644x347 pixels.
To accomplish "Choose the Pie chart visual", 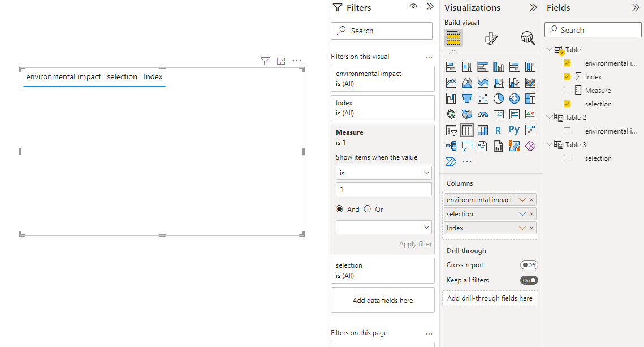I will point(499,98).
